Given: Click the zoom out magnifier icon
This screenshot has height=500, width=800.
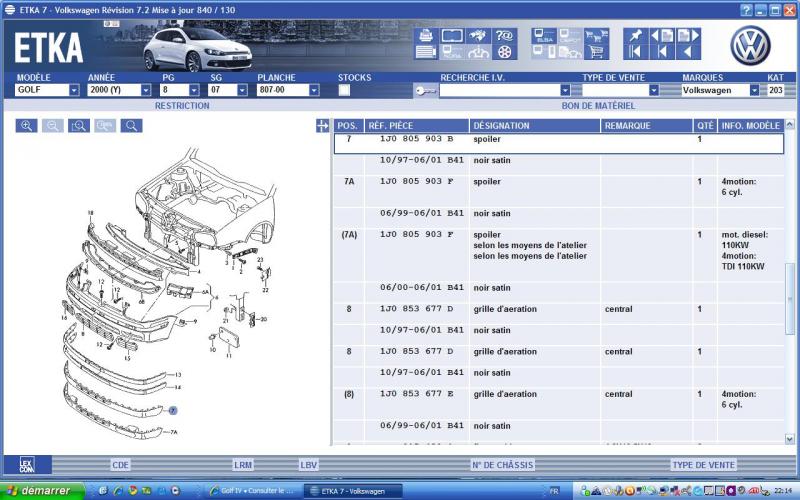Looking at the screenshot, I should 53,126.
